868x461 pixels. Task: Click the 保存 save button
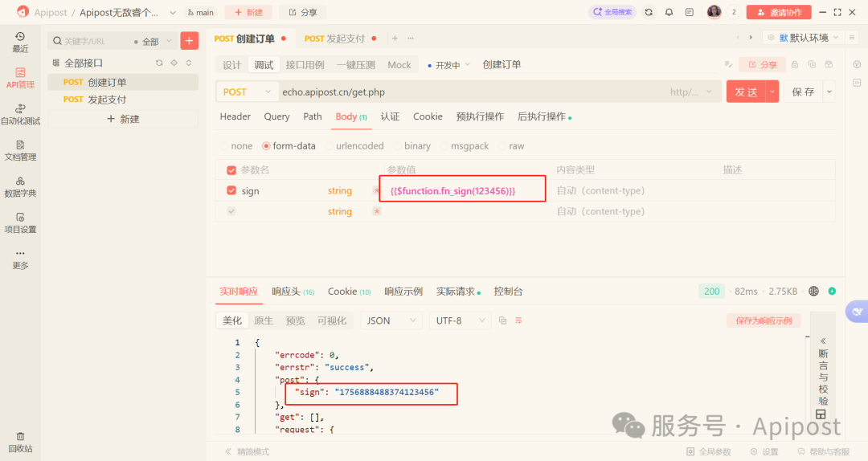pos(804,92)
